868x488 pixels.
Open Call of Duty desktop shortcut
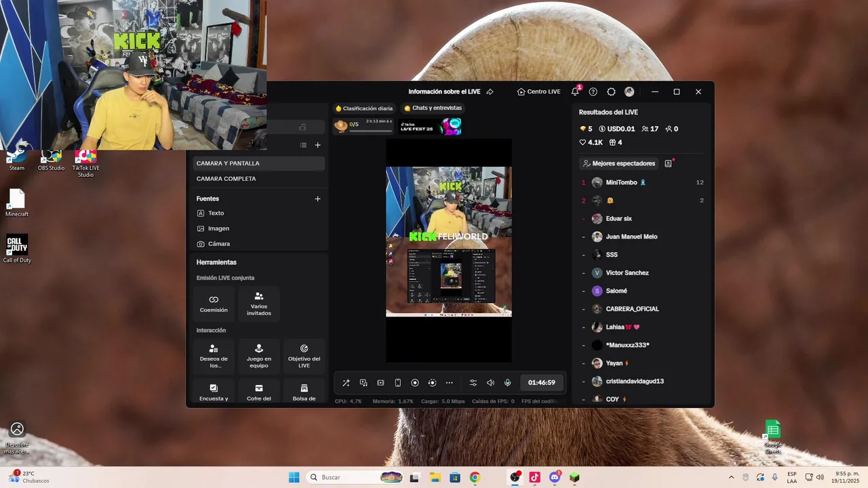[17, 249]
